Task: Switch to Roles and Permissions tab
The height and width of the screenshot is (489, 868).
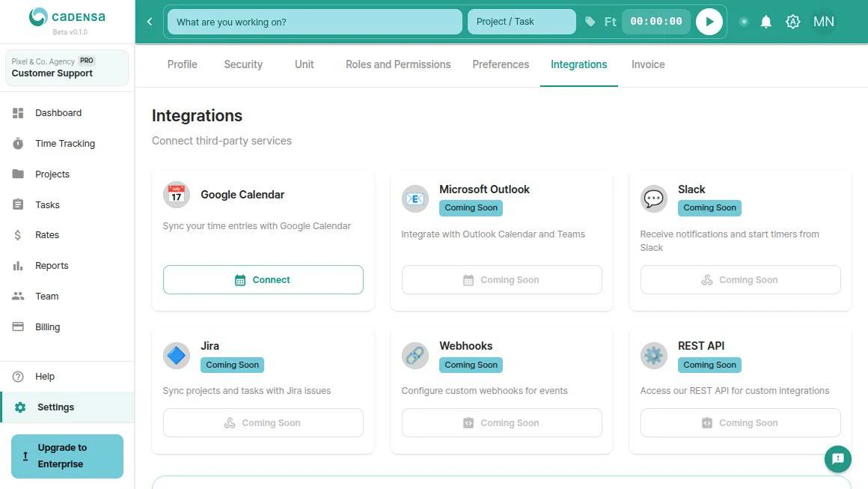Action: click(398, 65)
